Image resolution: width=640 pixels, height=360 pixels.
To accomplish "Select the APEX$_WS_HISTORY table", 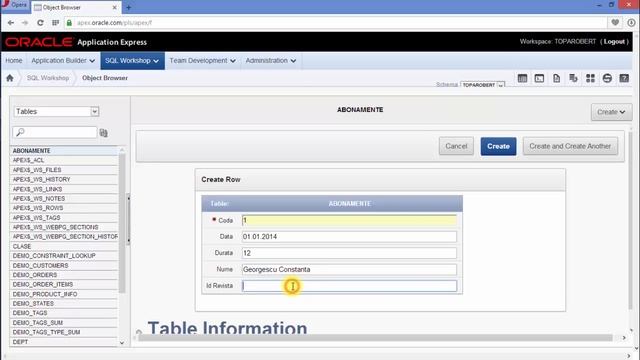I will 64,179.
